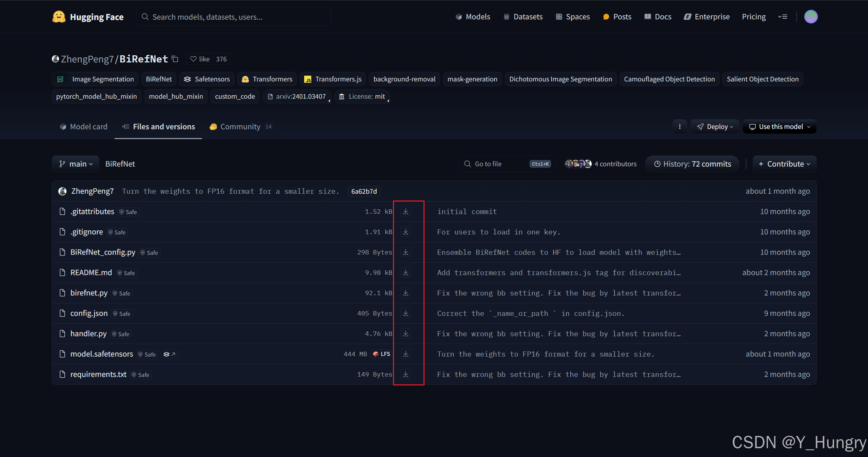Copy model name with clipboard icon
Viewport: 868px width, 457px height.
[x=175, y=59]
